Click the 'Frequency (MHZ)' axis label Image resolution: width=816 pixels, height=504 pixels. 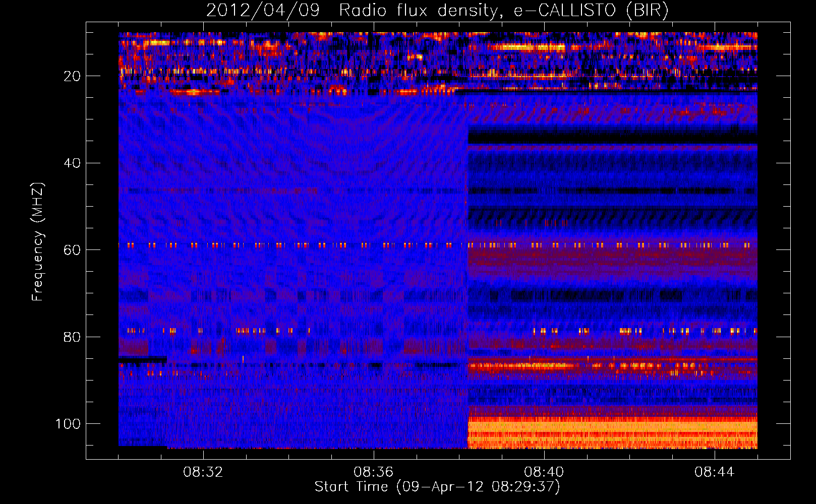click(x=38, y=241)
